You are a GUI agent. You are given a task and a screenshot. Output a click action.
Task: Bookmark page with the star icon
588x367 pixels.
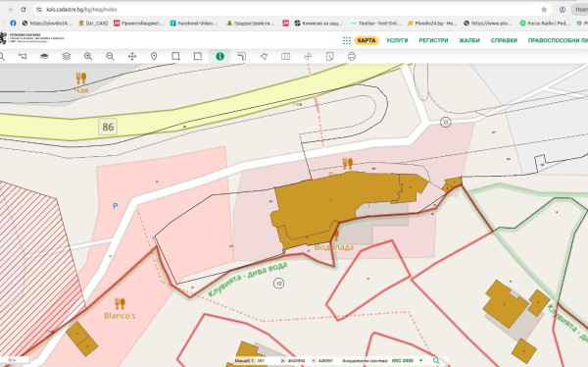[544, 10]
